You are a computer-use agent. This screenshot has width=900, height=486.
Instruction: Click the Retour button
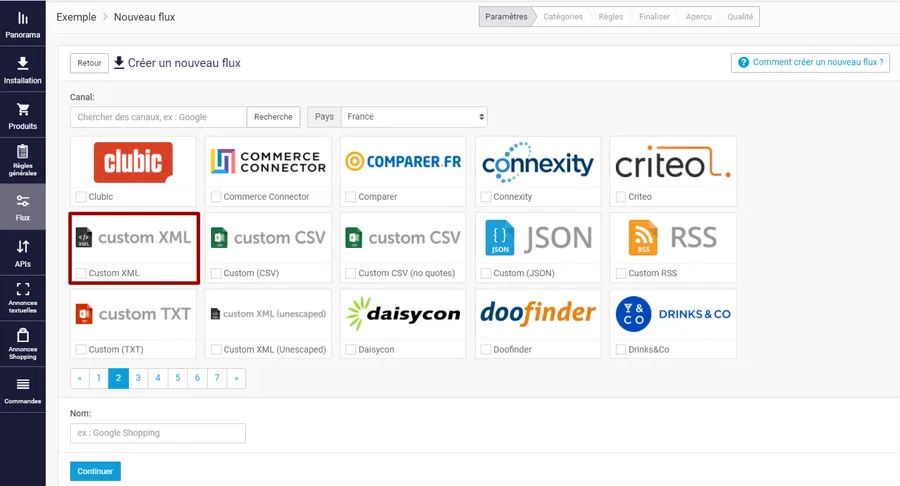89,63
